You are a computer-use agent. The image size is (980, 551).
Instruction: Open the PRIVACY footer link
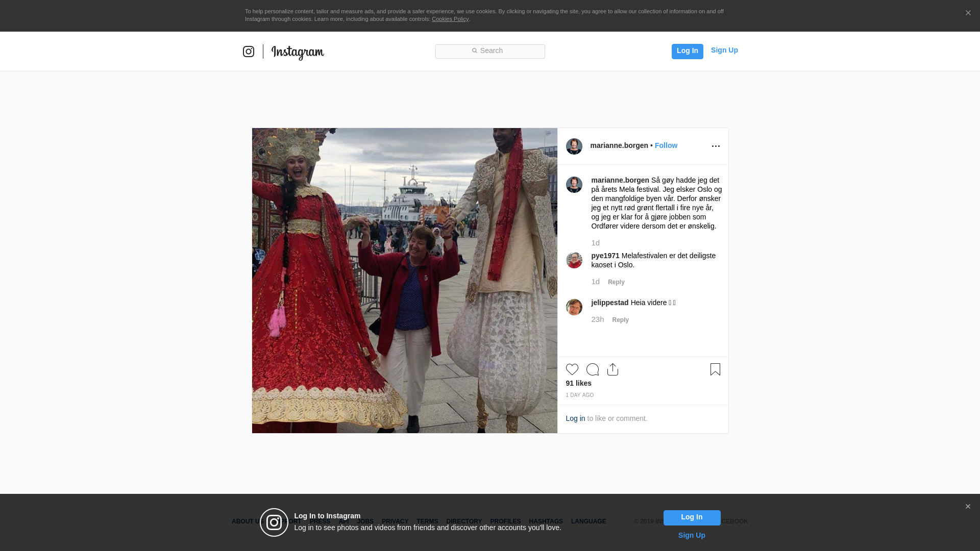395,521
